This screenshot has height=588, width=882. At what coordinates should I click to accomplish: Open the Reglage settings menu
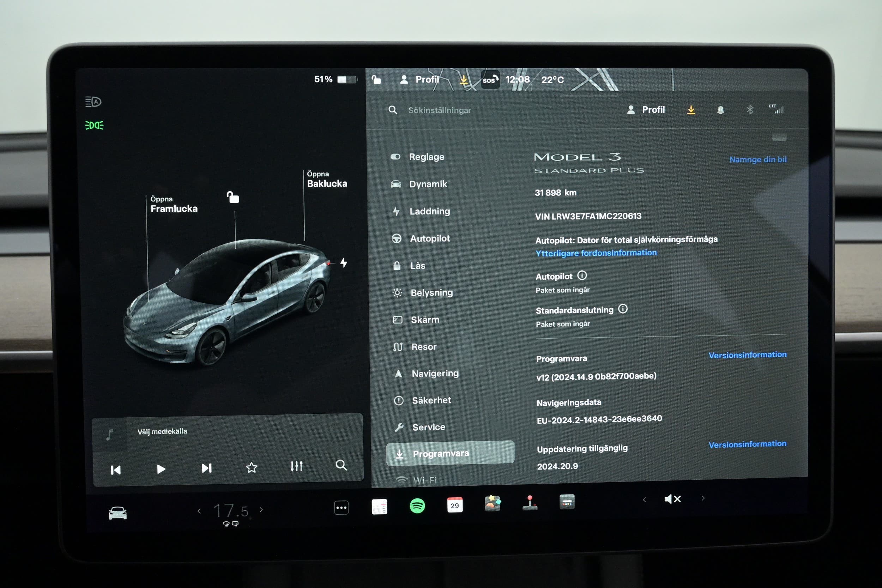point(417,157)
